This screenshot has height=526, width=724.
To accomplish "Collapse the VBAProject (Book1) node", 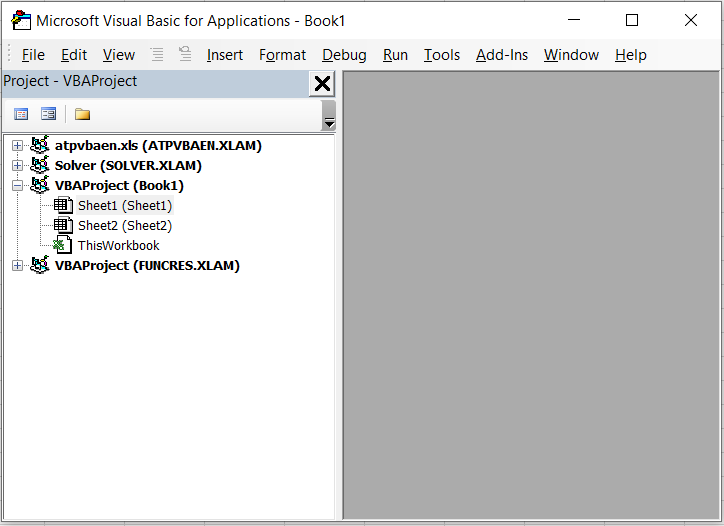I will pyautogui.click(x=17, y=186).
